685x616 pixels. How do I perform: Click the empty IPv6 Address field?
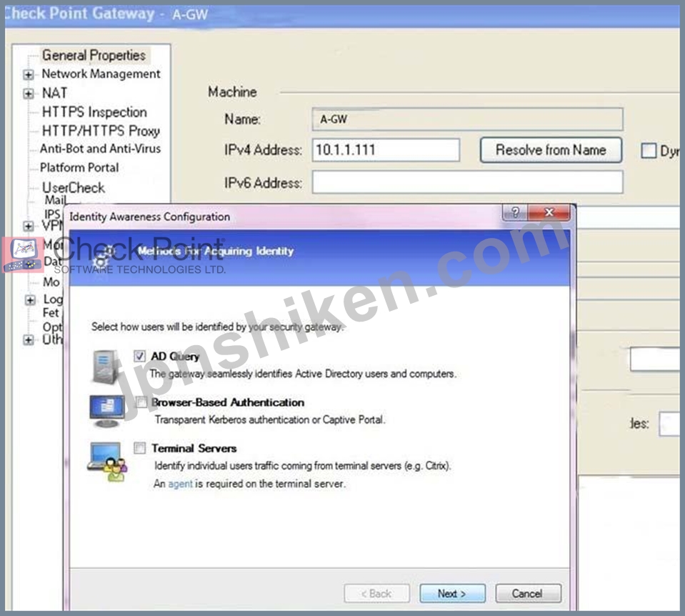(x=467, y=182)
